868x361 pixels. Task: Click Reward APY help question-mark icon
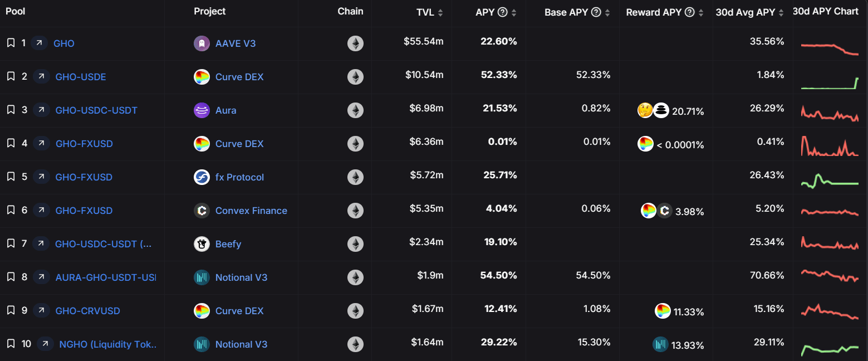tap(689, 12)
